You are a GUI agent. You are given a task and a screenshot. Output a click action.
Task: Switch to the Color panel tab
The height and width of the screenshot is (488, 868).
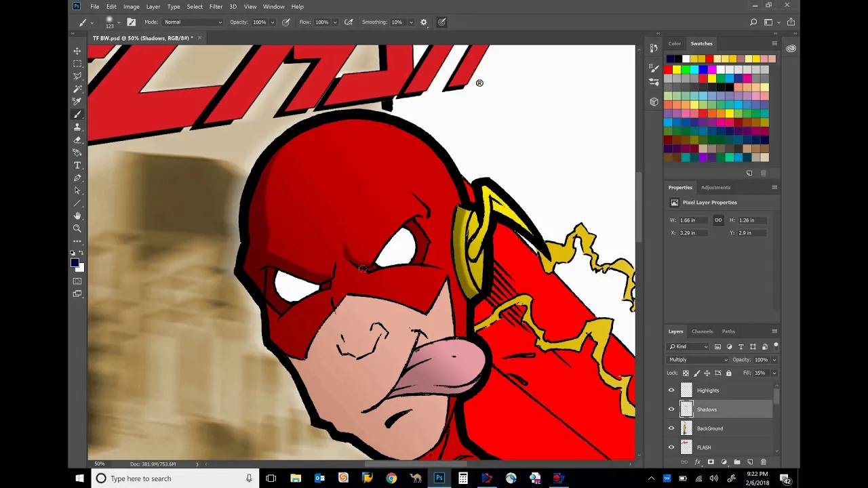coord(675,43)
